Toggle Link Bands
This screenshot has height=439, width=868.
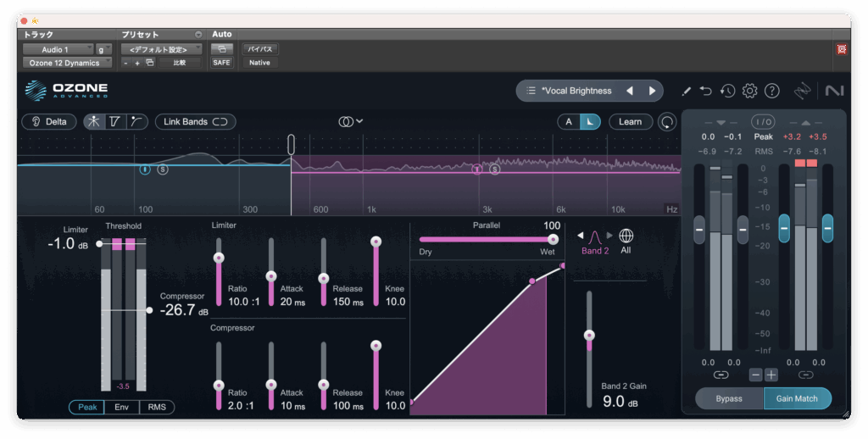pos(195,122)
